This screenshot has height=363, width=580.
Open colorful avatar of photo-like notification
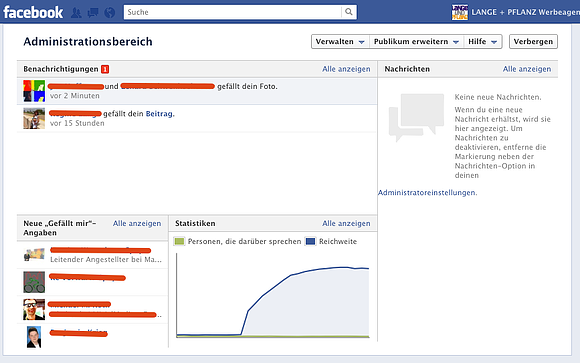coord(34,91)
